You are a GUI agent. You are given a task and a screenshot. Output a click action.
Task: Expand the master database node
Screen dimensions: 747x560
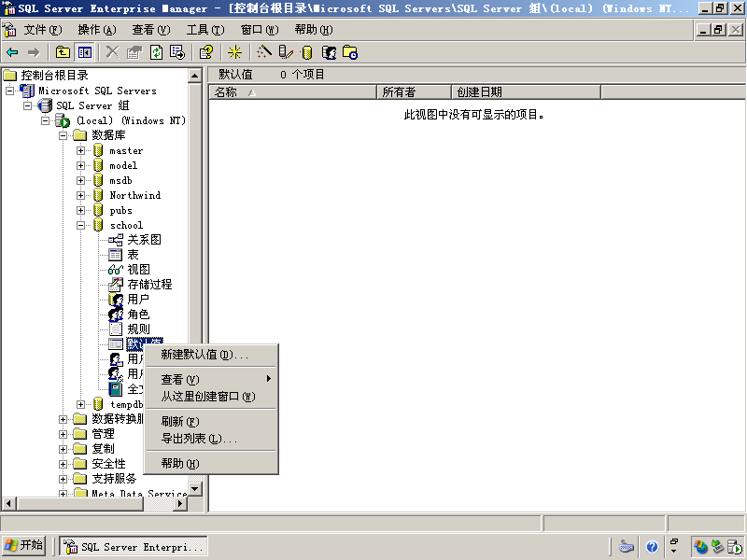pyautogui.click(x=80, y=150)
